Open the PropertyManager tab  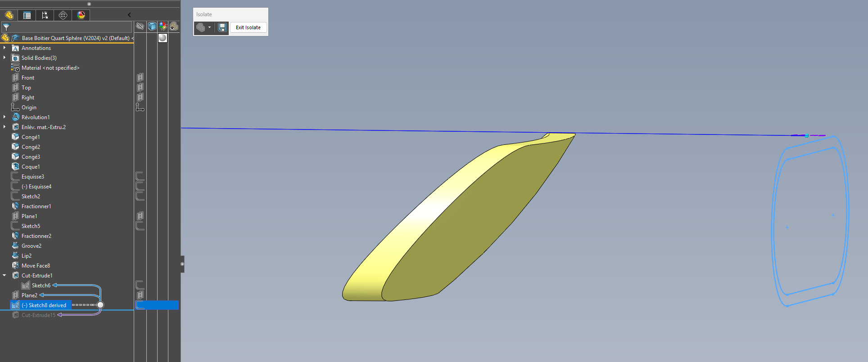coord(27,15)
